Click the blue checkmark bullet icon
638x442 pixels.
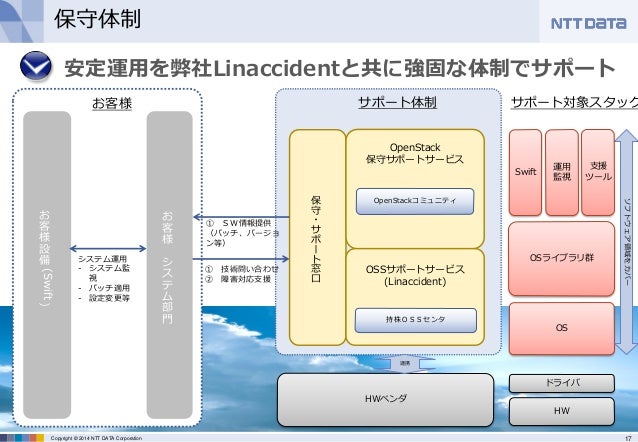click(x=36, y=66)
